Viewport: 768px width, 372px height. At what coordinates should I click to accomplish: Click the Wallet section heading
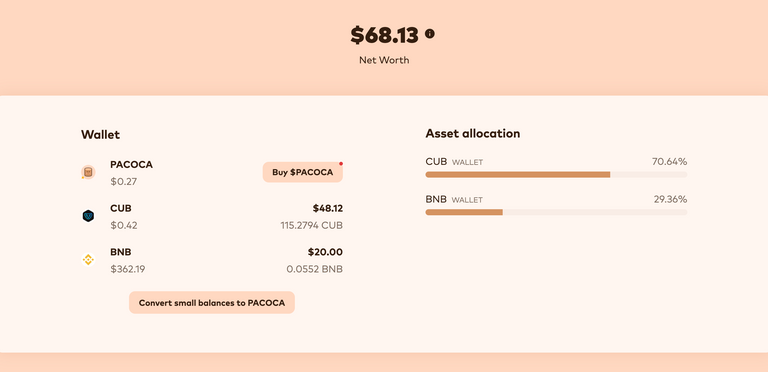pyautogui.click(x=100, y=135)
